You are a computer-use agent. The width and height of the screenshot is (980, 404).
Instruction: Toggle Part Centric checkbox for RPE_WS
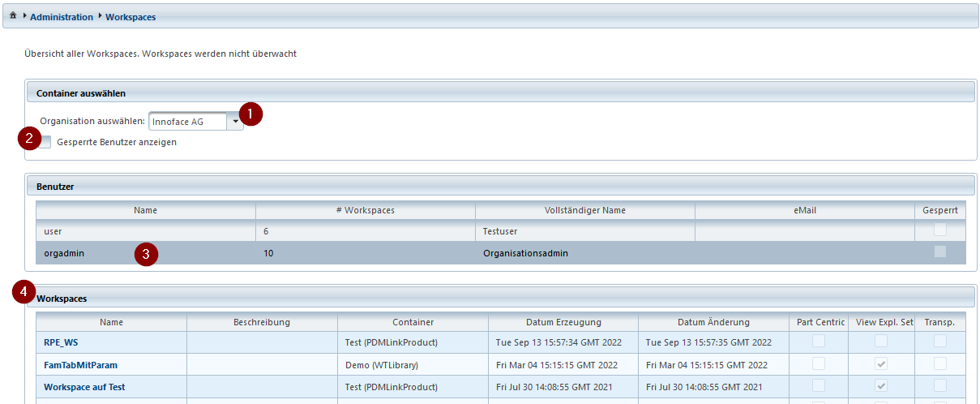pyautogui.click(x=819, y=342)
